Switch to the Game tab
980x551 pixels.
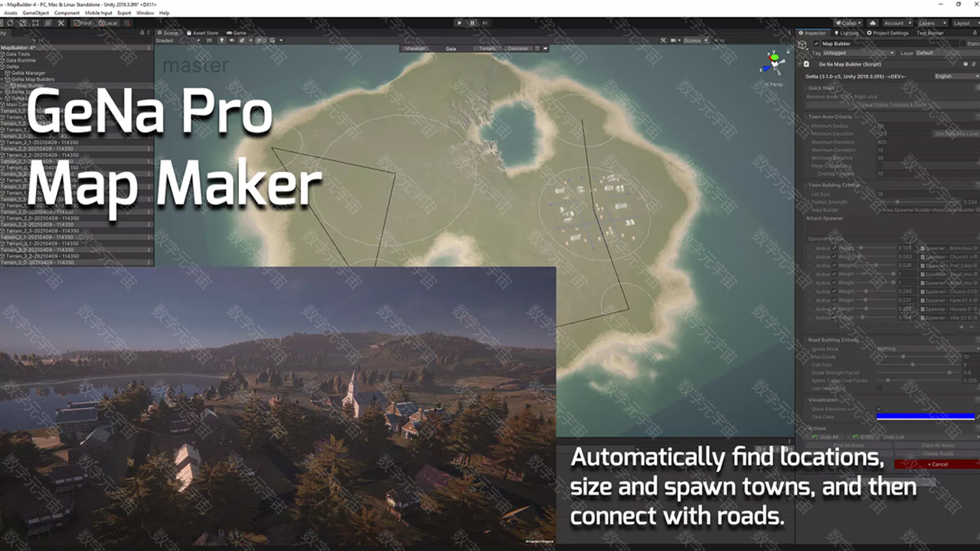click(x=237, y=33)
